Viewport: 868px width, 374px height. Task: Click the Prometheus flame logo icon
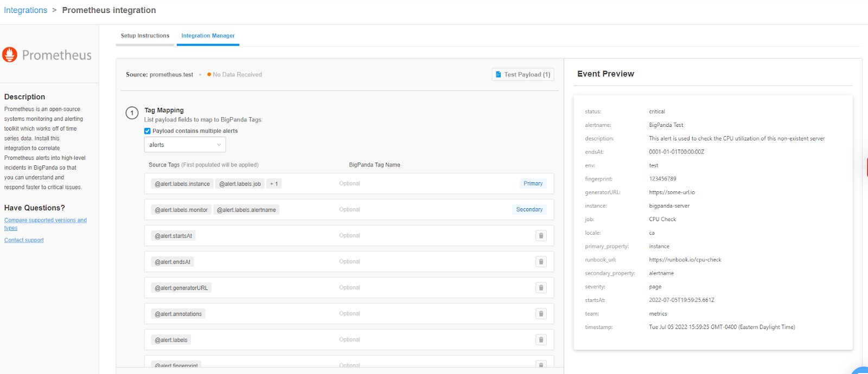tap(10, 55)
